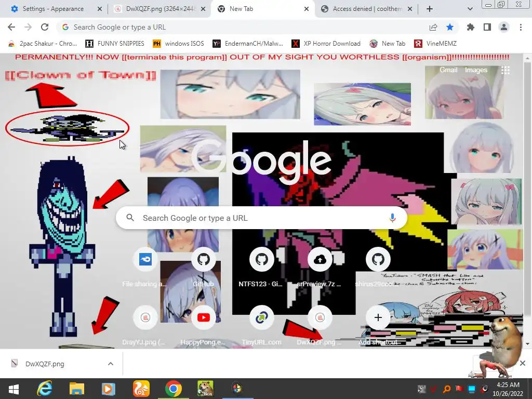Select the active New Tab tab
Viewport: 532px width, 399px height.
click(262, 9)
